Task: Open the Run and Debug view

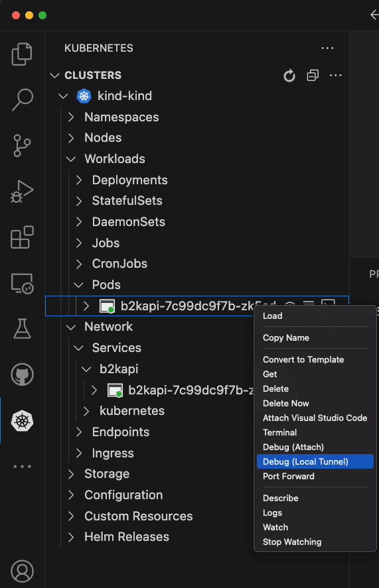Action: pyautogui.click(x=22, y=192)
